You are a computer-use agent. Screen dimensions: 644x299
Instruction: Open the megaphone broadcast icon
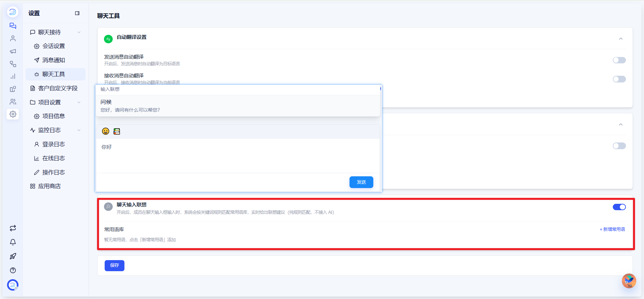pyautogui.click(x=13, y=51)
